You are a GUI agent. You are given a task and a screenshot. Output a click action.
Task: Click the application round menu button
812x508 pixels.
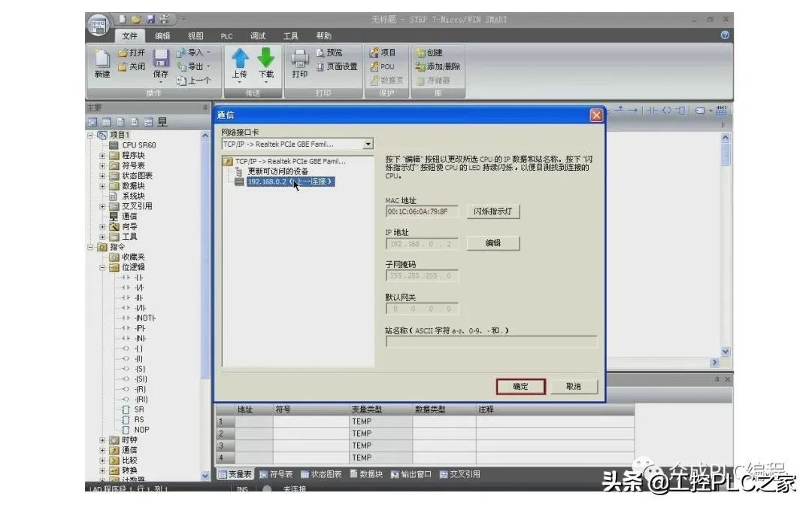[98, 24]
